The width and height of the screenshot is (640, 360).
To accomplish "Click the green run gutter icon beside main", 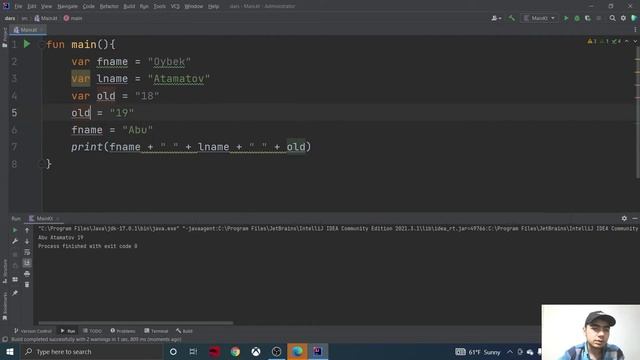I will [27, 44].
